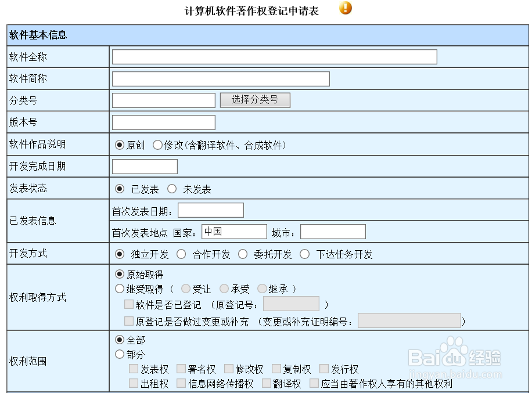Check the 修改权 checkbox
The image size is (532, 393).
click(x=229, y=369)
